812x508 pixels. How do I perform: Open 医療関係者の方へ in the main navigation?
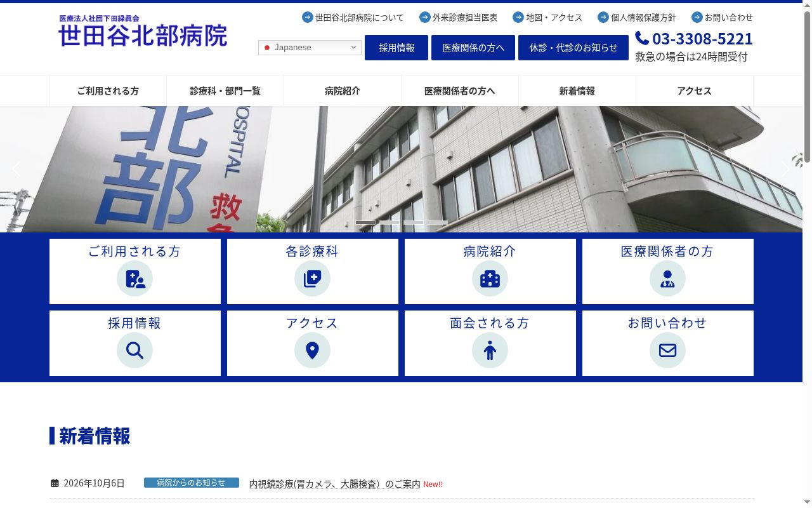coord(460,91)
